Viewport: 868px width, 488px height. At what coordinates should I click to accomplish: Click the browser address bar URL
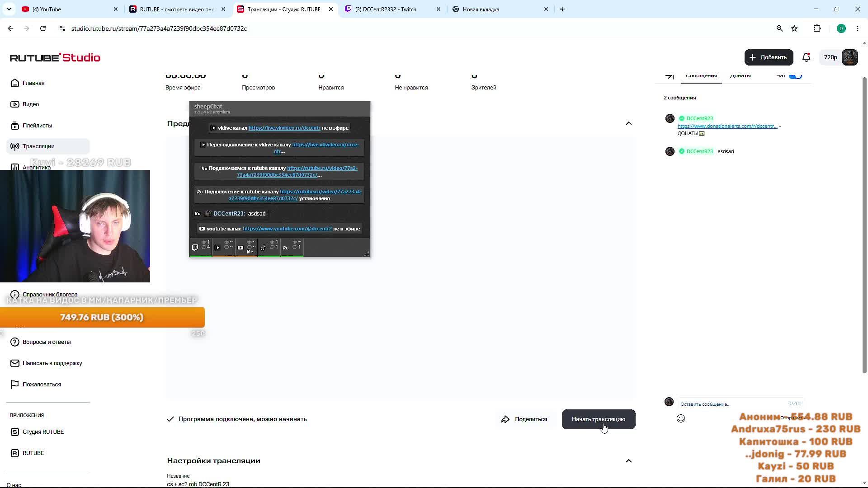(159, 28)
